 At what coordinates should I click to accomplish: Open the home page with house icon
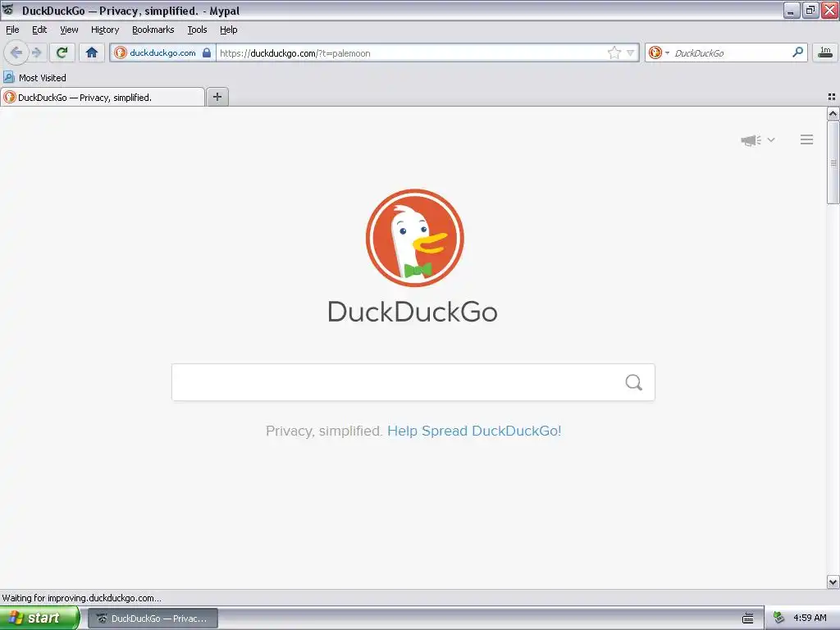(92, 52)
